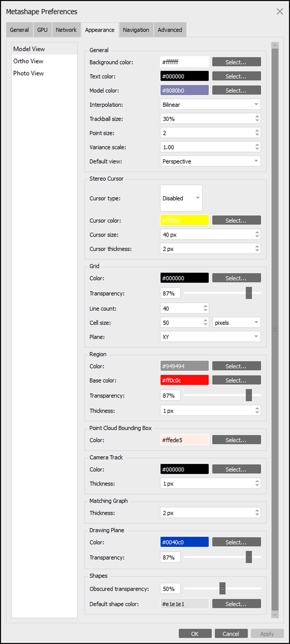Go to the Network tab

(x=66, y=30)
